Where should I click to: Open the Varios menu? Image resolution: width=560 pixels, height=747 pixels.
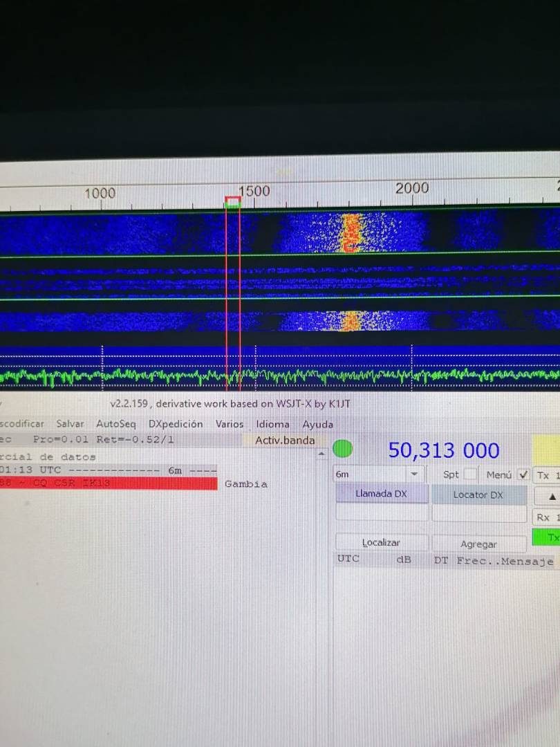pos(230,424)
